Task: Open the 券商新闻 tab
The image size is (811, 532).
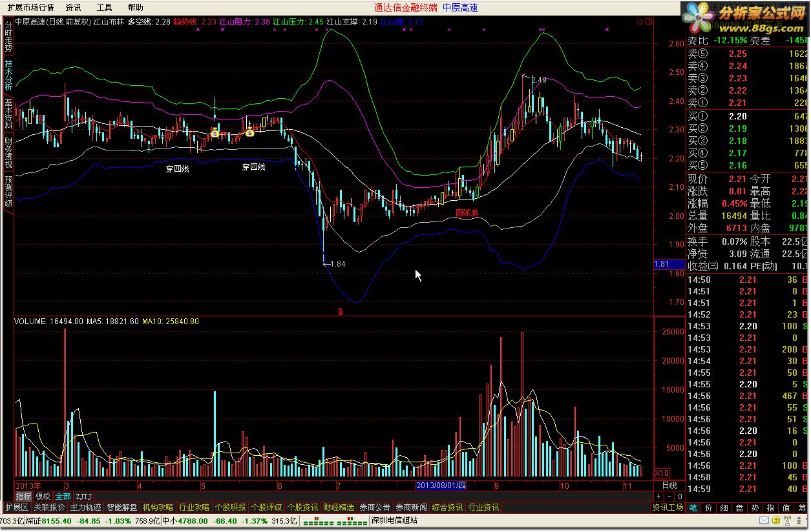Action: (411, 507)
